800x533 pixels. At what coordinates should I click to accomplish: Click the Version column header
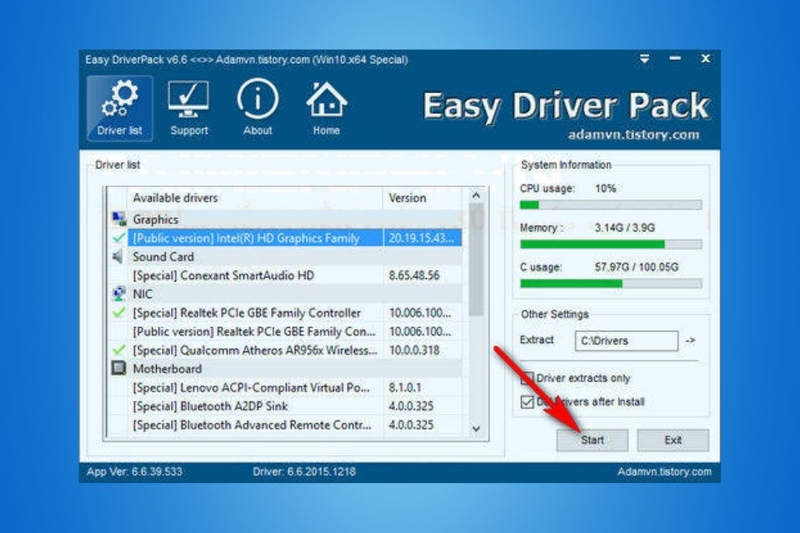click(x=422, y=198)
